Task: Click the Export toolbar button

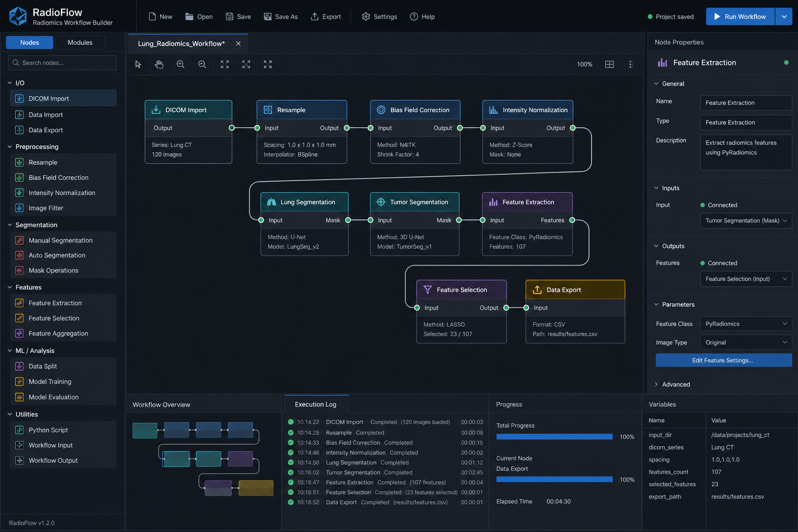Action: tap(326, 17)
